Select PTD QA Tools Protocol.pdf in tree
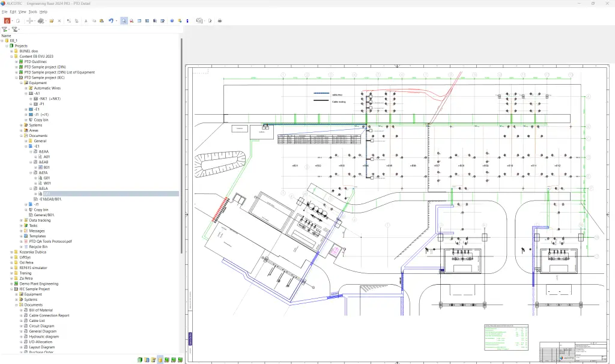Viewport: 615px width, 364px height. pos(50,241)
